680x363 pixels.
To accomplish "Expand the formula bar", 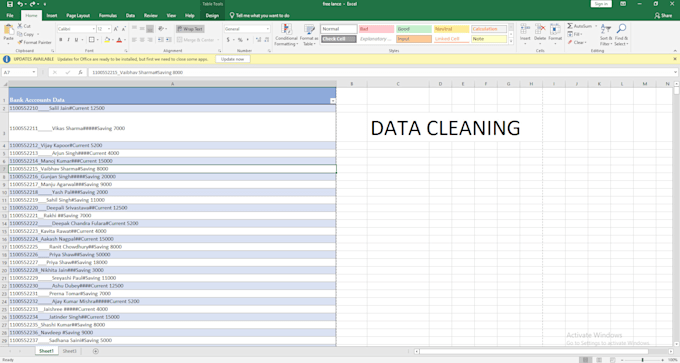I will 675,72.
